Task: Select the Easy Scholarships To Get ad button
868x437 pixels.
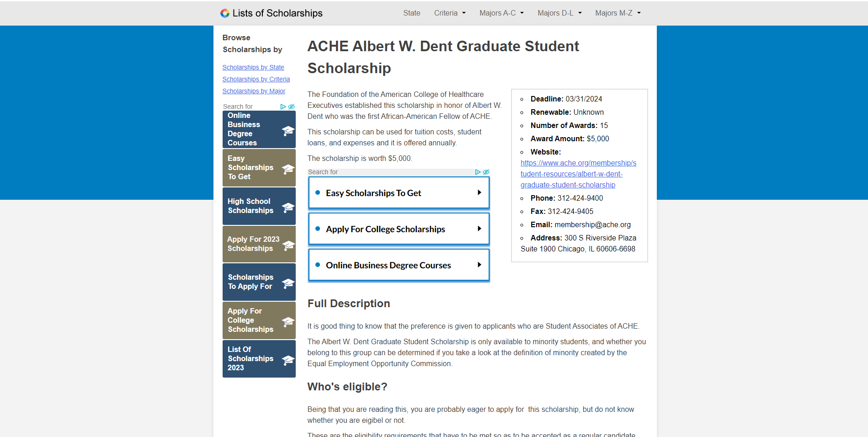Action: (x=399, y=193)
